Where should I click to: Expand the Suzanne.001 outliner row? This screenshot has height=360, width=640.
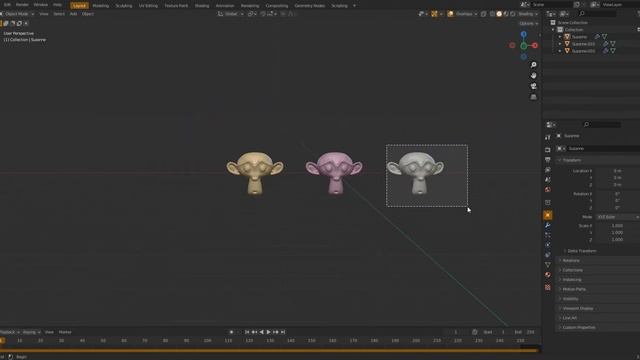point(560,44)
